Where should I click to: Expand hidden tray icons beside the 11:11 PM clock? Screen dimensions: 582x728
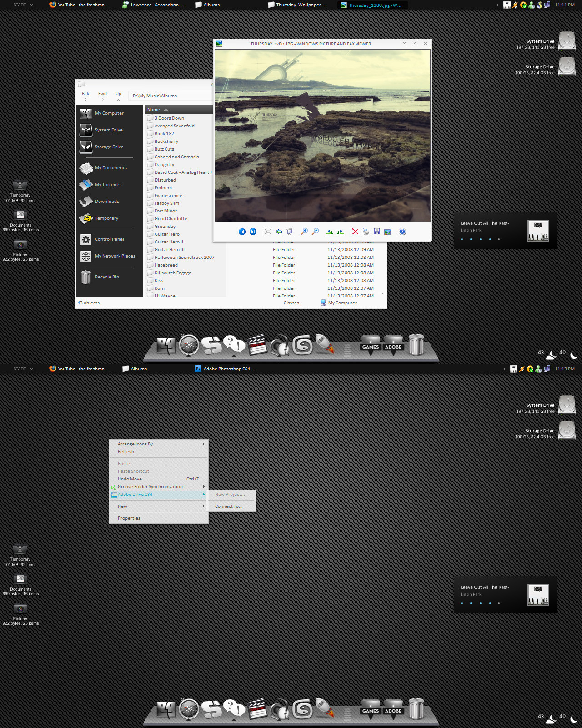[497, 5]
